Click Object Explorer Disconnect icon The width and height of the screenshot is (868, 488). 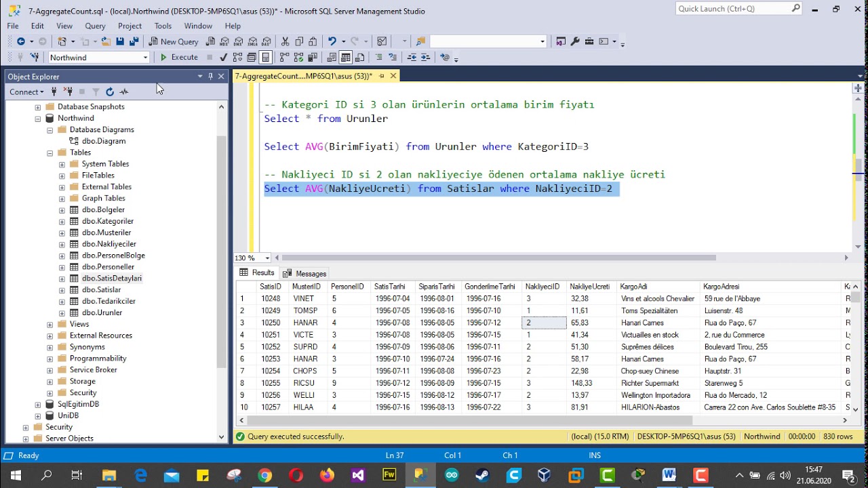tap(68, 91)
